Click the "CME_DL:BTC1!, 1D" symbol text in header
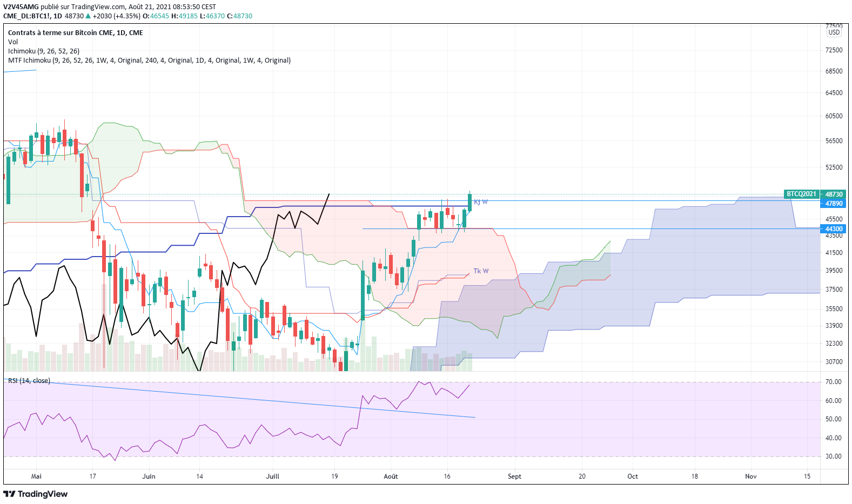The image size is (852, 504). point(32,16)
